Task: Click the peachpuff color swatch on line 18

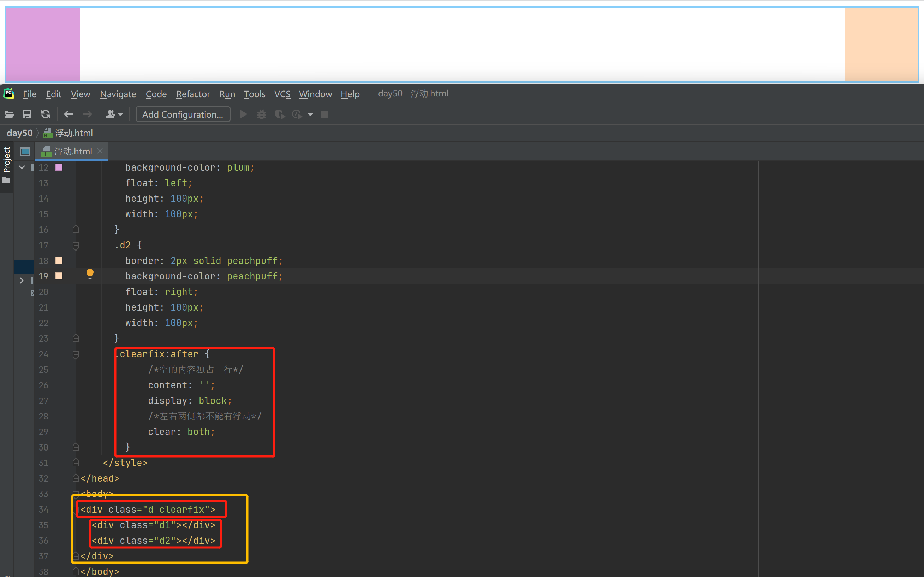Action: tap(59, 261)
